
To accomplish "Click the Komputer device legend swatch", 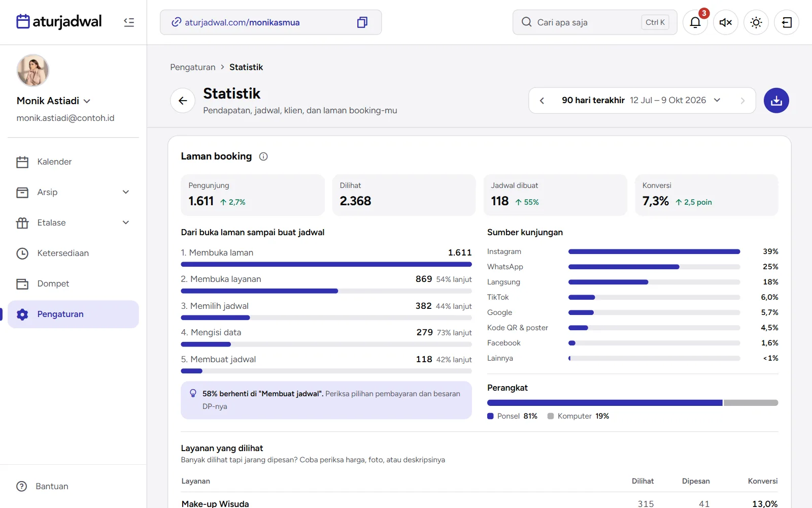I will (x=551, y=416).
